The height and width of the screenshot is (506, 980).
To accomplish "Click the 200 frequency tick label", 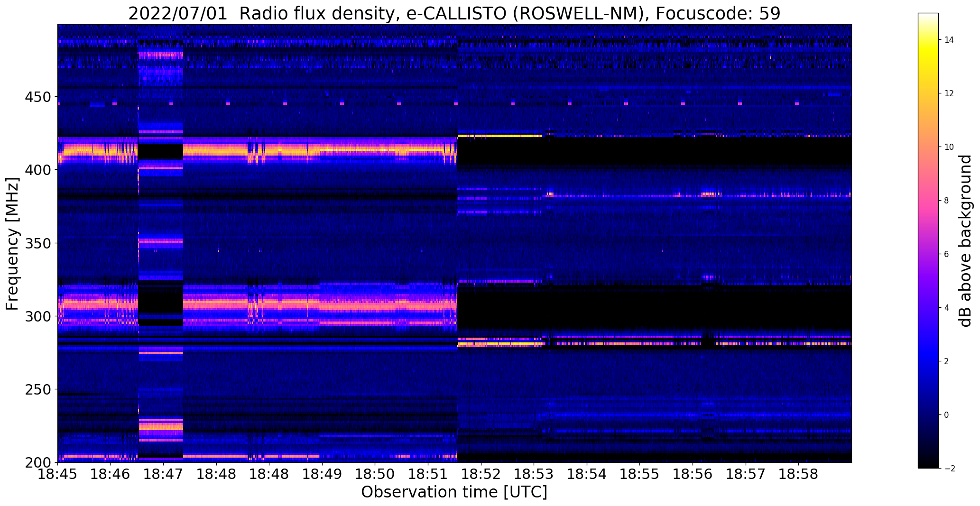I will pyautogui.click(x=37, y=462).
